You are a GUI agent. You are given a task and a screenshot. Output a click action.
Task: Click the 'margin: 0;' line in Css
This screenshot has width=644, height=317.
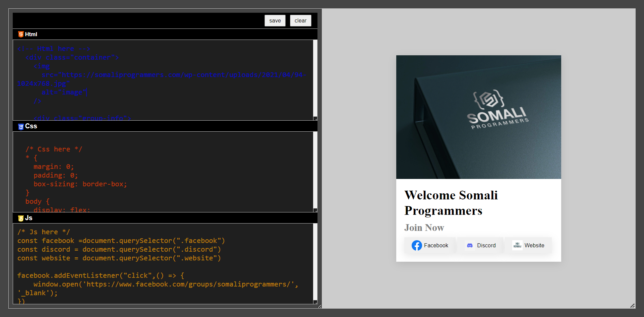click(x=54, y=167)
